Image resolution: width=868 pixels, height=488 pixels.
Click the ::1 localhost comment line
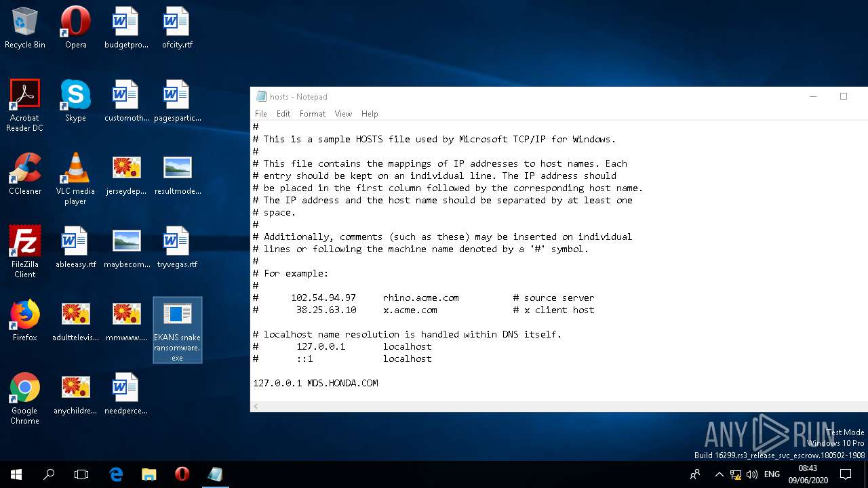[x=342, y=359]
